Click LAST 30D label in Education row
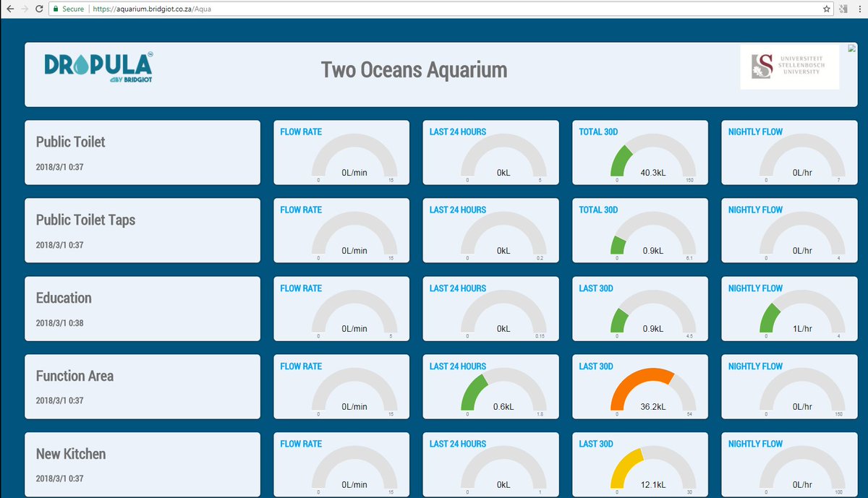The width and height of the screenshot is (868, 498). tap(596, 288)
